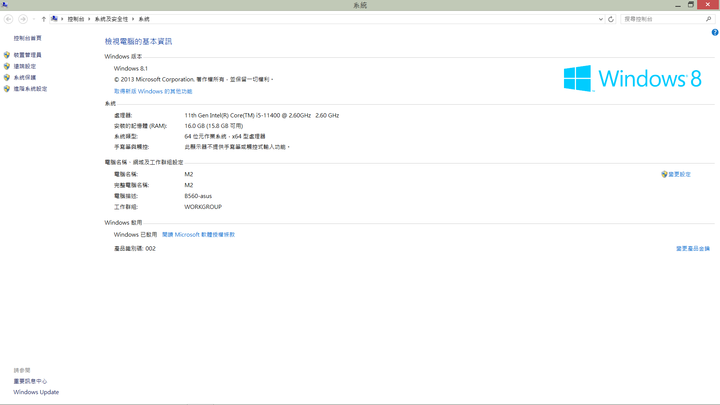Viewport: 720px width, 405px height.
Task: Open Windows Update link at bottom left
Action: pos(36,392)
